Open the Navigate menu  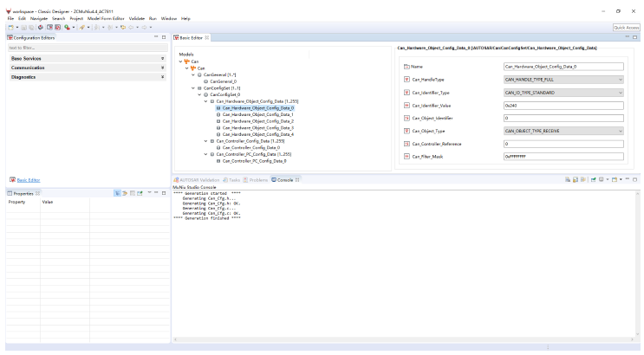pyautogui.click(x=39, y=18)
